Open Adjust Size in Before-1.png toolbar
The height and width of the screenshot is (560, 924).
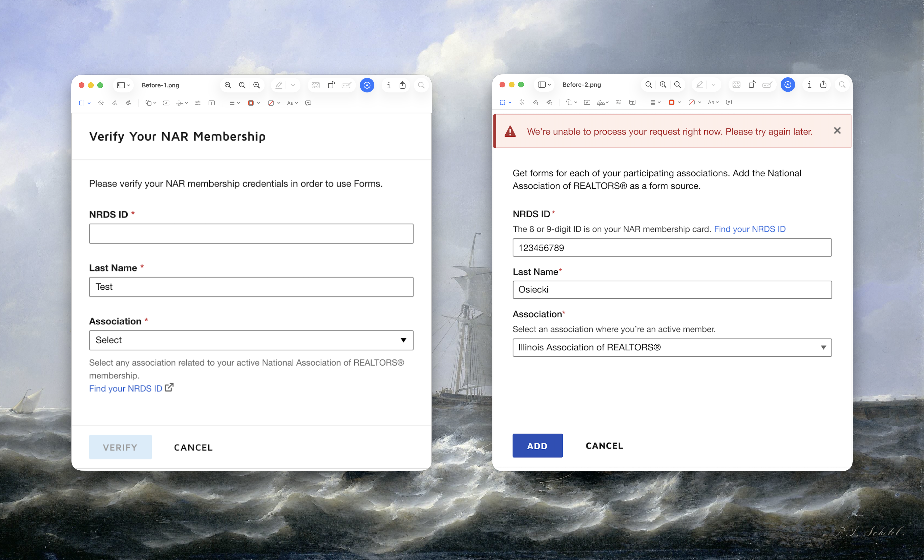click(x=212, y=103)
